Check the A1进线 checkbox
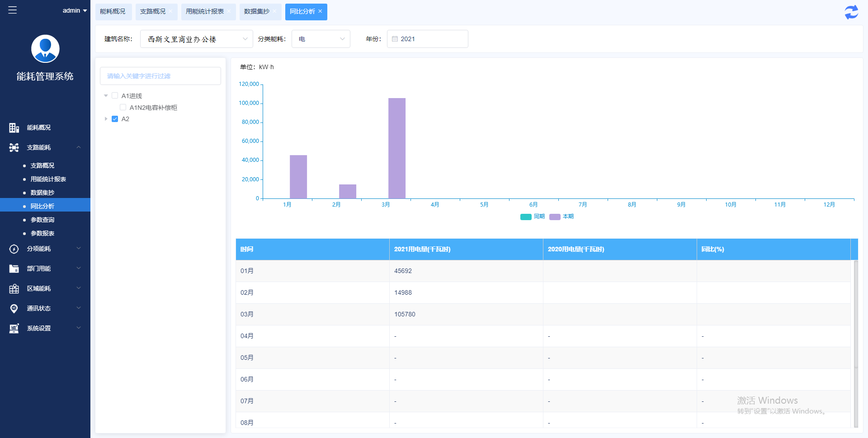Screen dimensions: 868x438 [115, 95]
